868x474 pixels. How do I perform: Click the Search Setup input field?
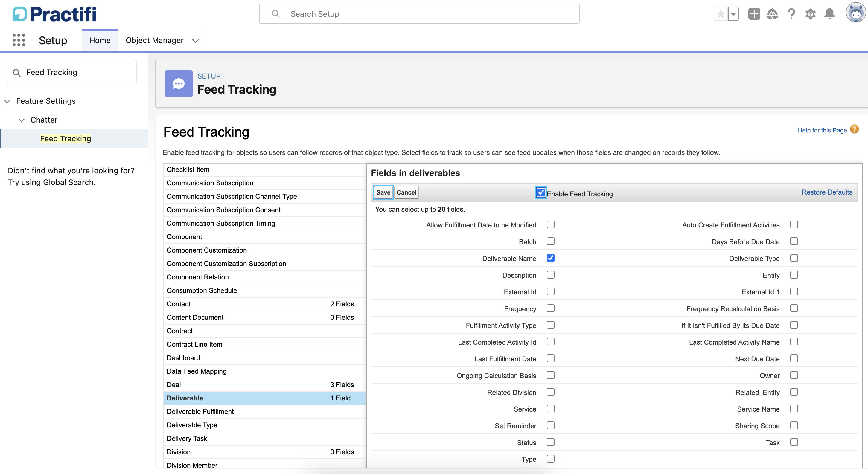419,14
